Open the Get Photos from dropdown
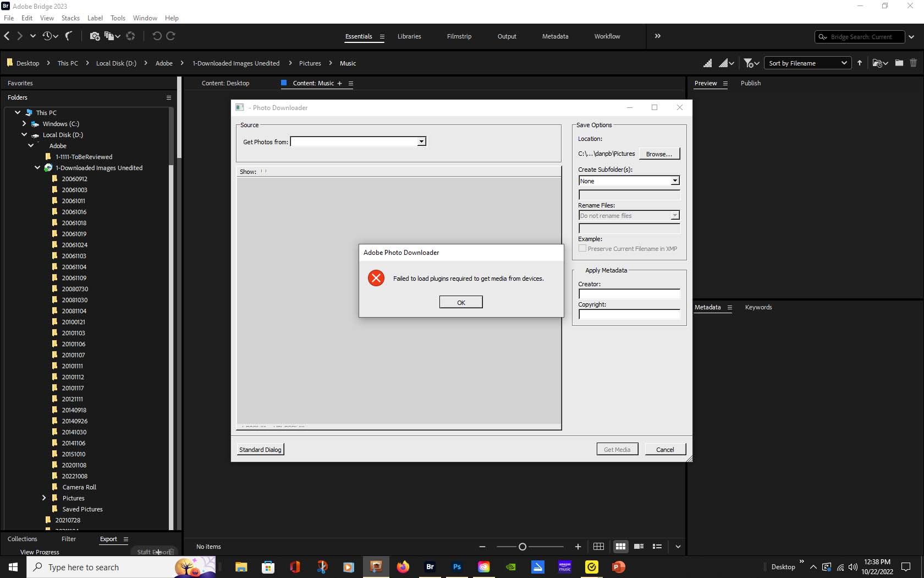Screen dimensions: 924x578 pos(421,142)
